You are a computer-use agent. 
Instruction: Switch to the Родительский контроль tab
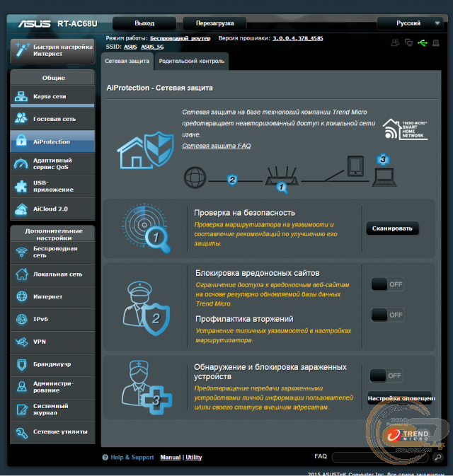click(192, 61)
